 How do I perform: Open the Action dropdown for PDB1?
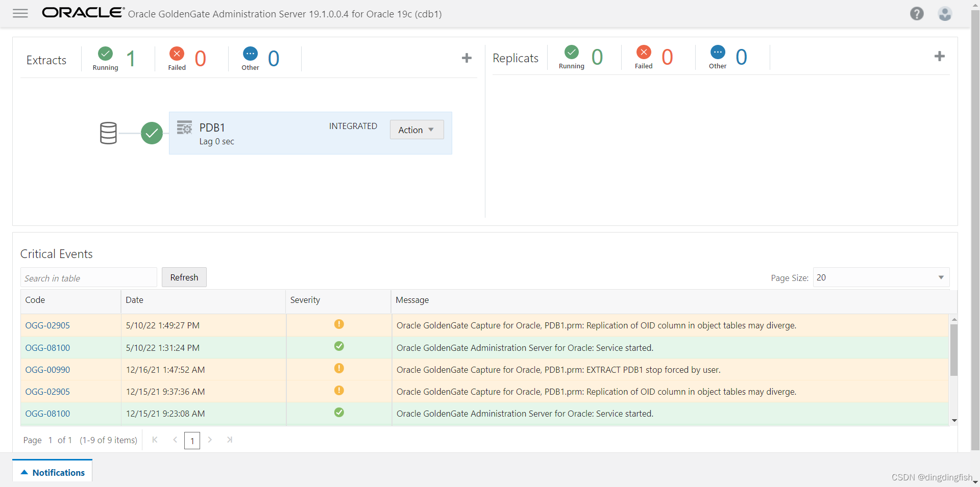coord(416,130)
